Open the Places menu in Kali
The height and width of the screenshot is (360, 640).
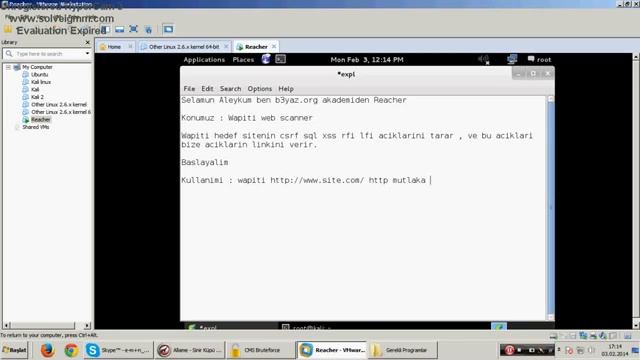(x=243, y=60)
